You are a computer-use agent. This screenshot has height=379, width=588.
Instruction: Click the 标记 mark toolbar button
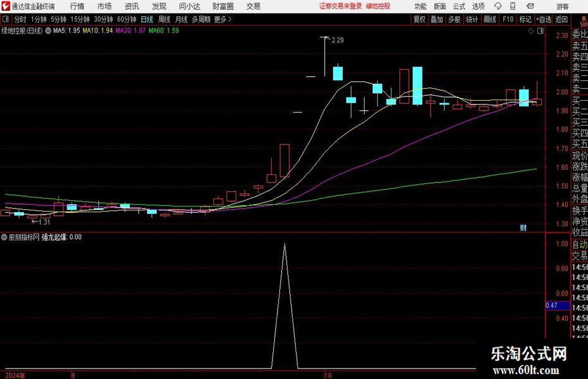pyautogui.click(x=525, y=19)
